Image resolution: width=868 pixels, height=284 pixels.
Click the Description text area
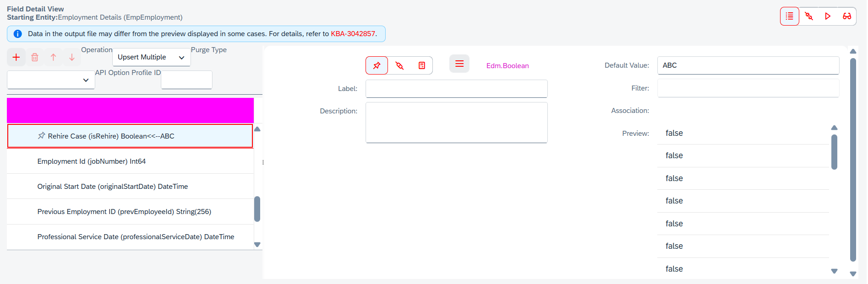pos(456,123)
